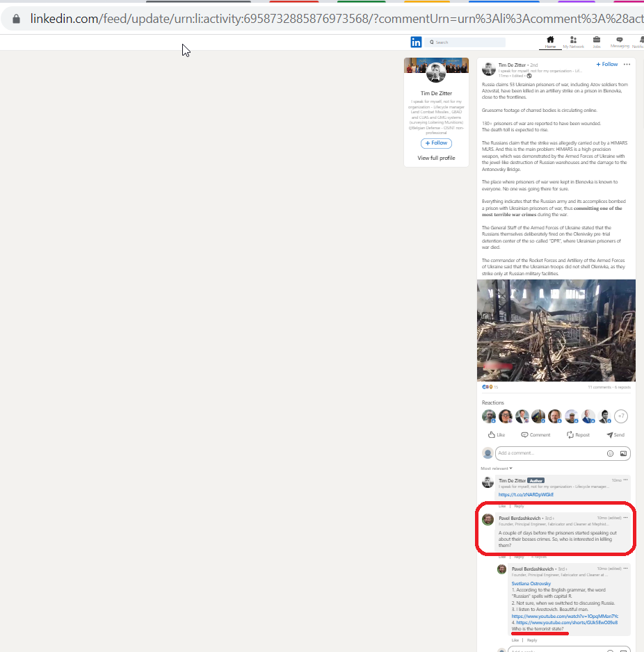Click the site lock icon in address bar
Viewport: 644px width, 652px height.
16,19
